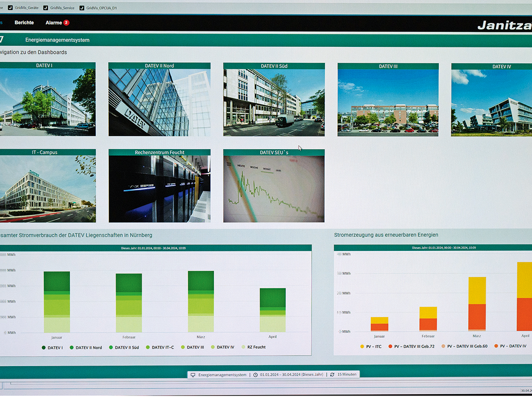
Task: Click the clock icon in footer bar
Action: [x=255, y=375]
